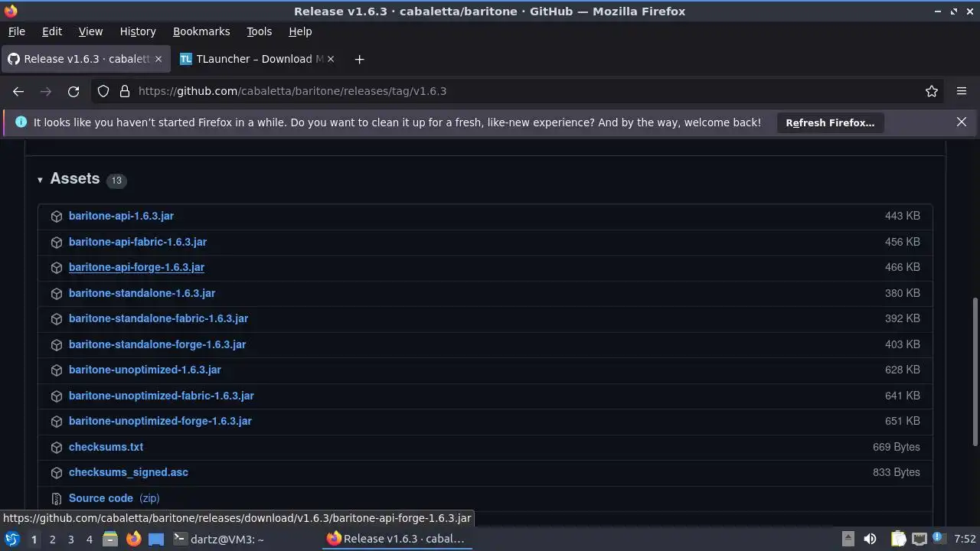Bookmark this page with the star
This screenshot has height=551, width=980.
(932, 91)
